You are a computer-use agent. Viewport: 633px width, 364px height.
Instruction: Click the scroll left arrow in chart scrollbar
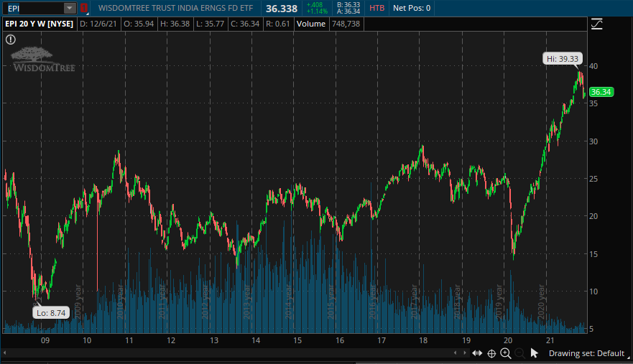[x=456, y=353]
